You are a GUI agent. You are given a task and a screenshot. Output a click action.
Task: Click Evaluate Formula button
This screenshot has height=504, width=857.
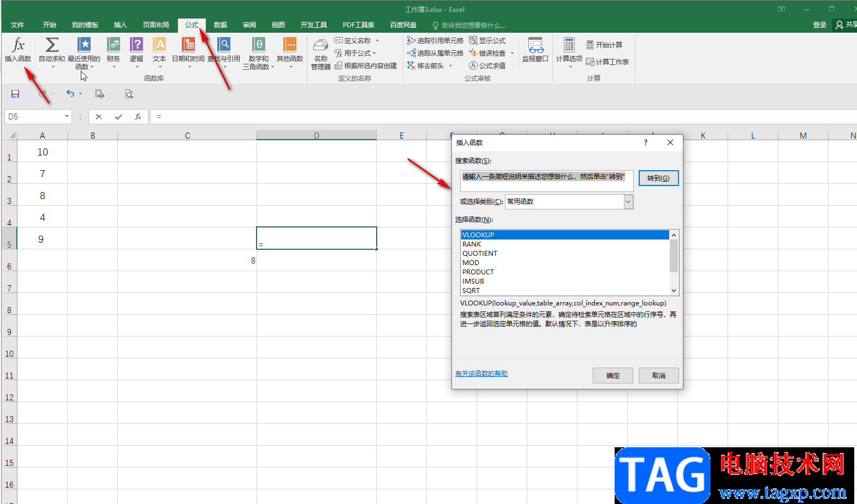(x=487, y=65)
